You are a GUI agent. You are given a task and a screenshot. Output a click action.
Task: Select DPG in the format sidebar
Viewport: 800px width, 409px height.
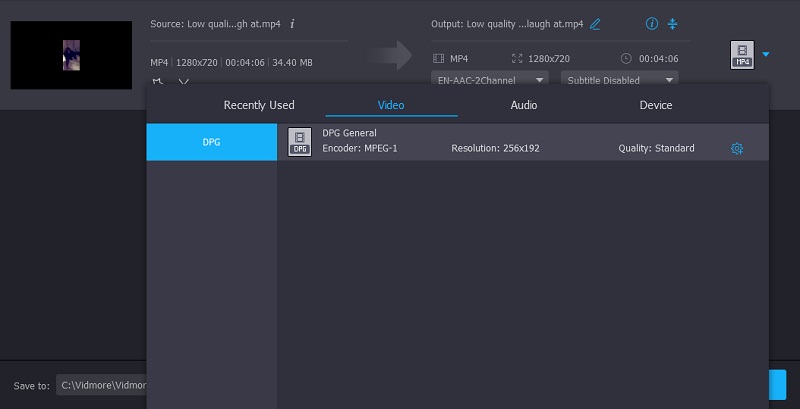click(212, 142)
